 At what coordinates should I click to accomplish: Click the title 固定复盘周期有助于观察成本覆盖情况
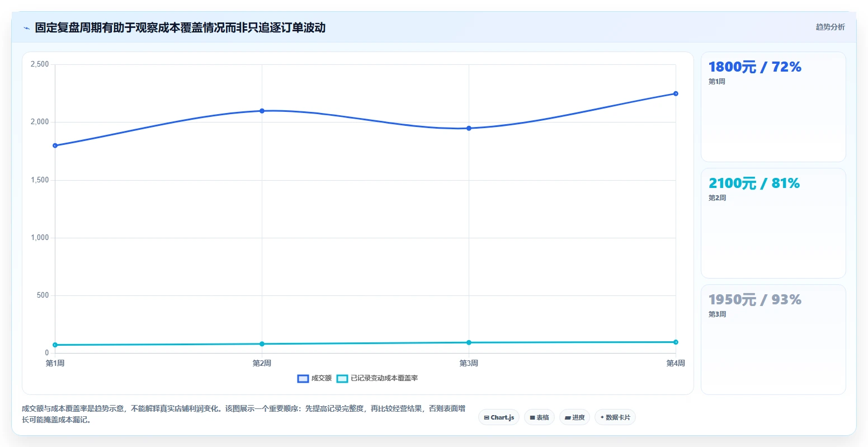180,27
